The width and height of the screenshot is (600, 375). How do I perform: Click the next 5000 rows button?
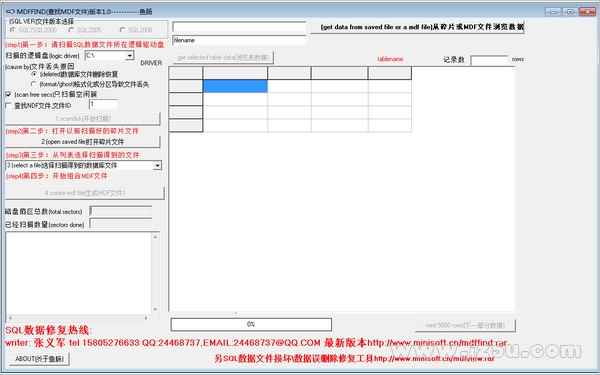click(465, 325)
